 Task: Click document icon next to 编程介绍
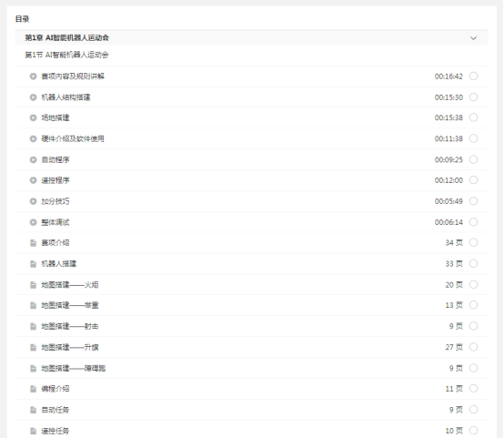[33, 389]
